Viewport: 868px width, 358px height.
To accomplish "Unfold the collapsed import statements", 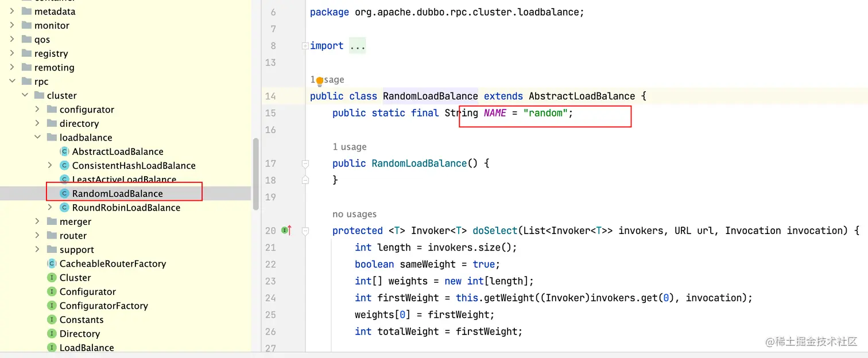I will [305, 46].
